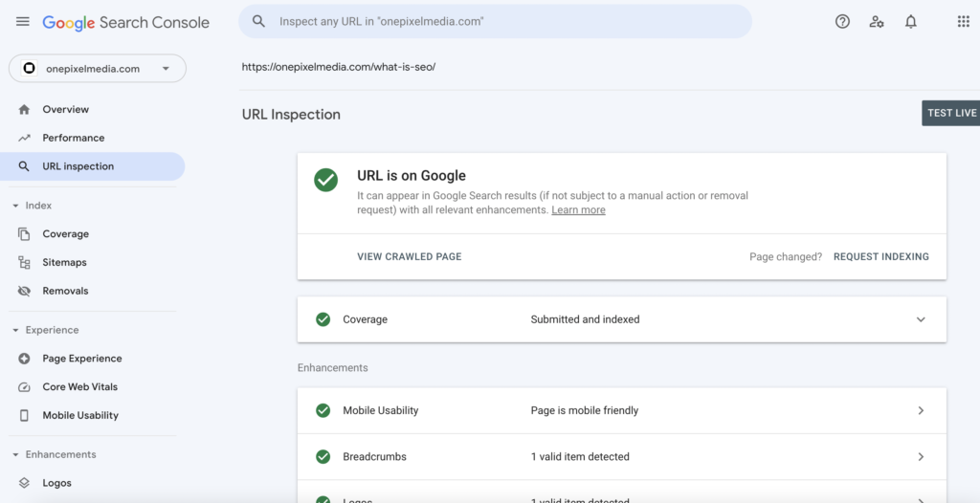The image size is (980, 503).
Task: Click the TEST LIVE URL button
Action: pyautogui.click(x=950, y=113)
